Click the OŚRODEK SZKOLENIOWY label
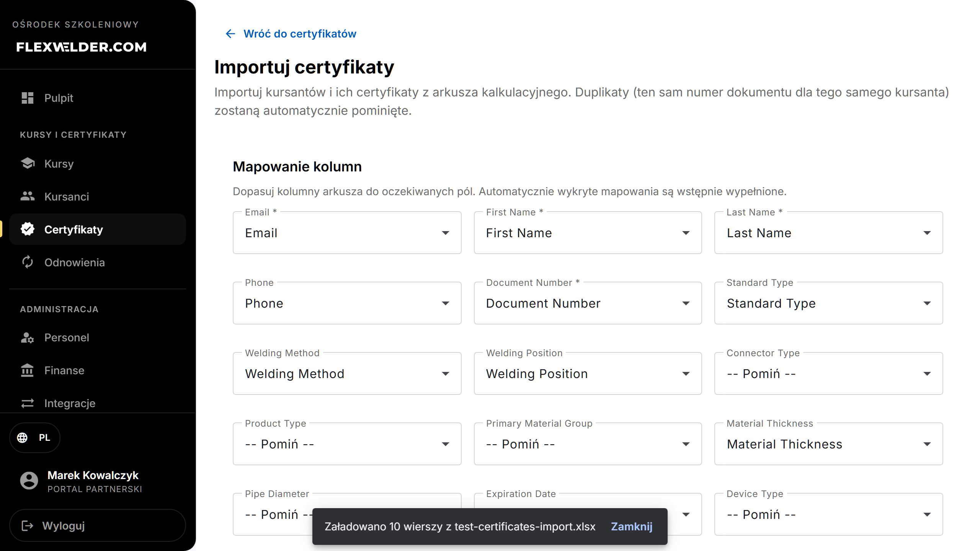The width and height of the screenshot is (980, 551). [x=75, y=24]
